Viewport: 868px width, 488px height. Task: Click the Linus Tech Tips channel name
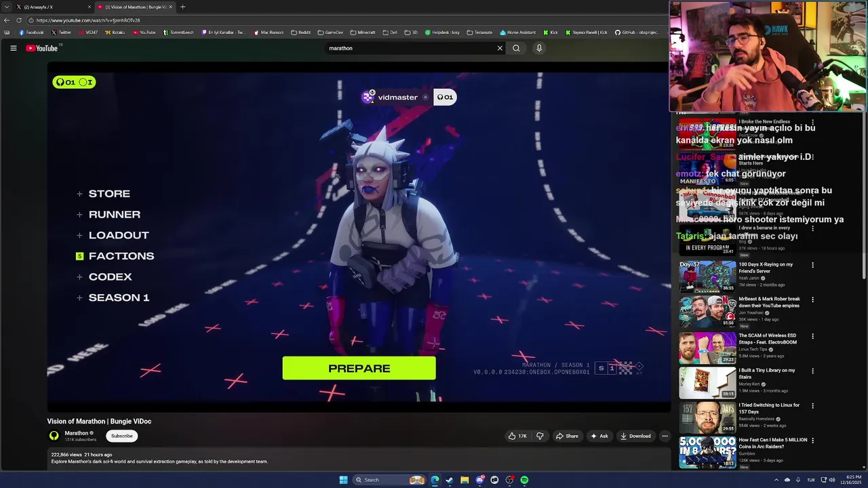753,349
